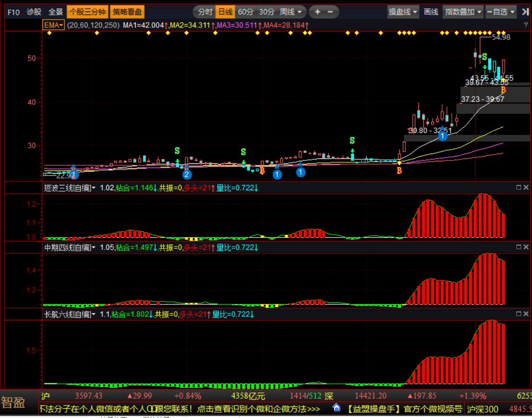Maximize the 短波三线 indicator panel
The width and height of the screenshot is (532, 418).
[x=519, y=187]
